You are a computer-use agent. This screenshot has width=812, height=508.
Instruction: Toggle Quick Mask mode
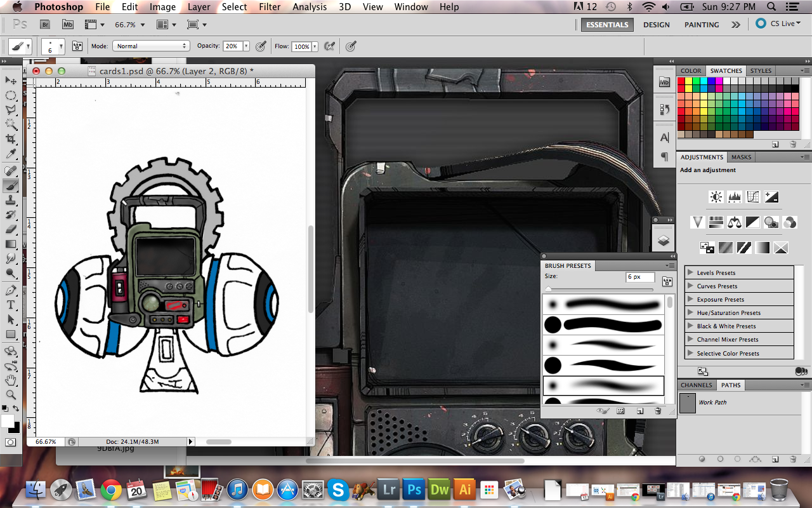11,442
